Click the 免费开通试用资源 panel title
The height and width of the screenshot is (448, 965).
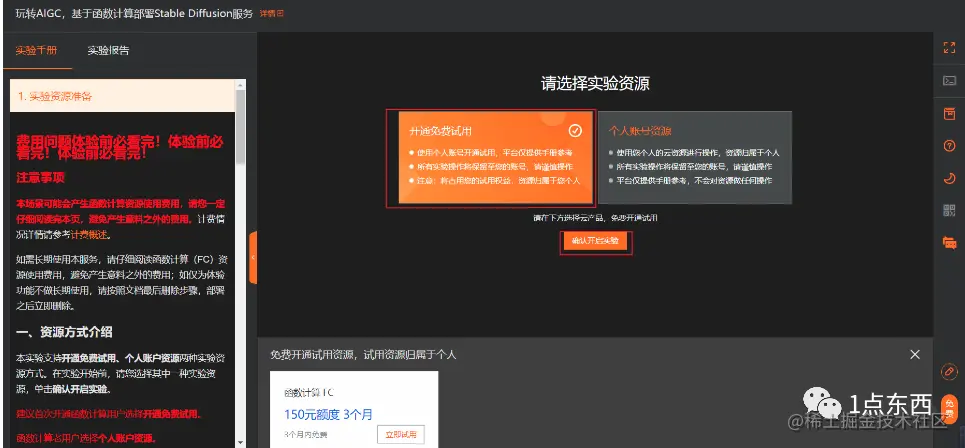(x=363, y=354)
